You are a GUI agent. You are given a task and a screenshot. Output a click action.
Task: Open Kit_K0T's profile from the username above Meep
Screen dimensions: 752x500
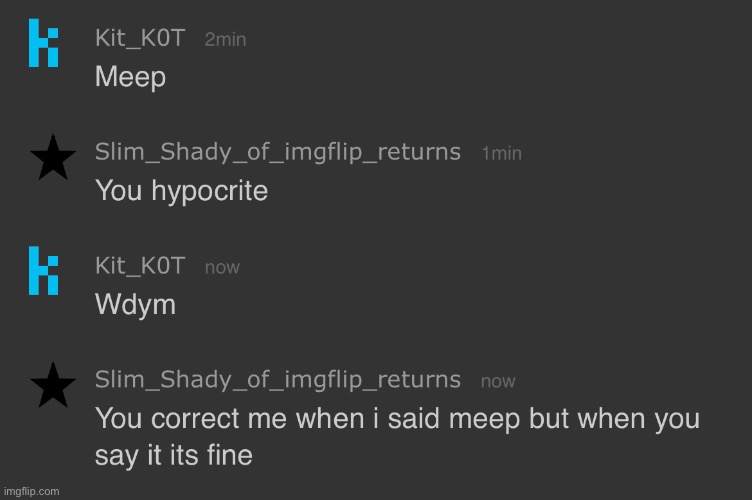(140, 39)
